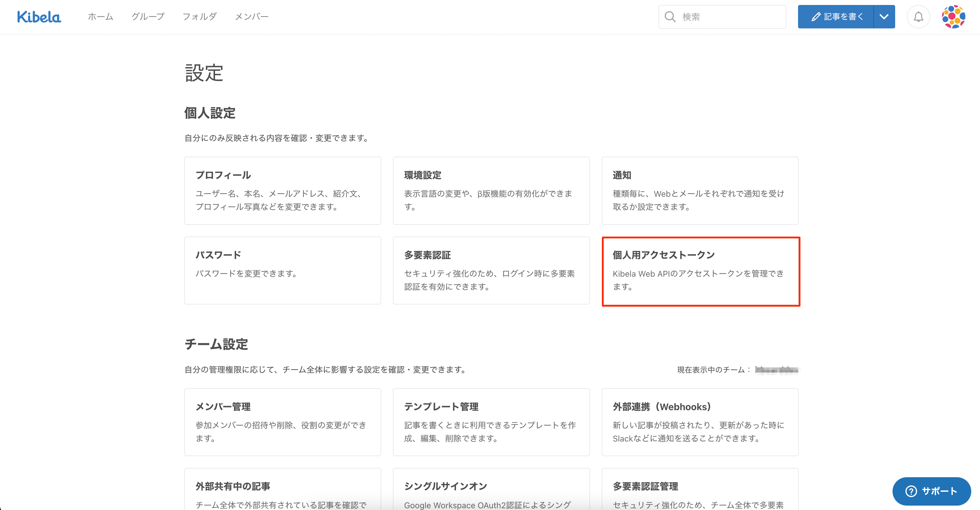Open the 通知 settings card
This screenshot has width=980, height=510.
(700, 191)
